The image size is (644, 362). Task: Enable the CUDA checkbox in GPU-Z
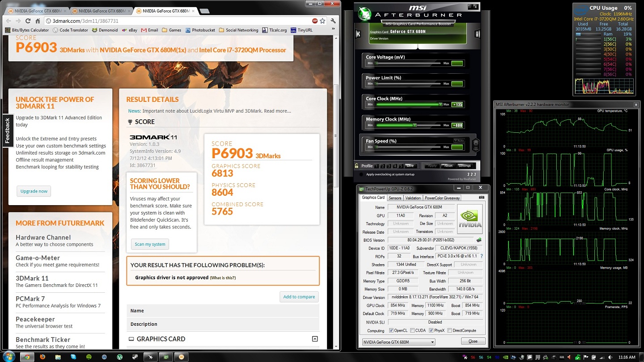412,331
